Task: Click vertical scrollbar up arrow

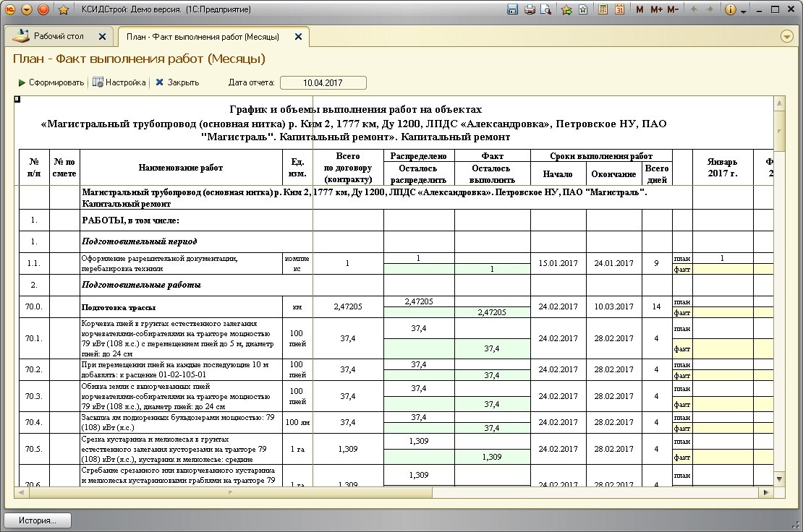Action: (779, 103)
